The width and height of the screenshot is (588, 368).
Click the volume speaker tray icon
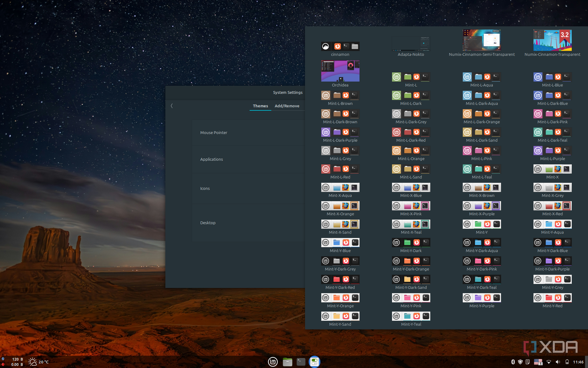(558, 362)
